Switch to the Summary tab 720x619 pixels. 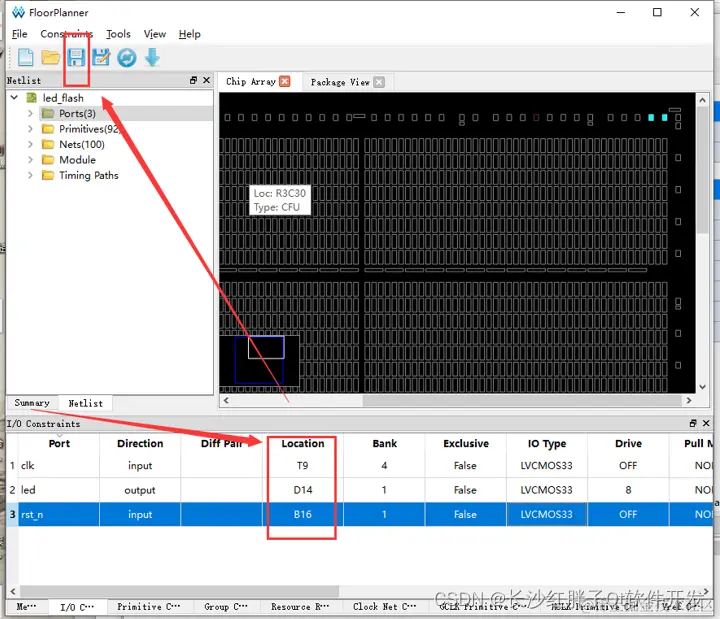pyautogui.click(x=32, y=403)
